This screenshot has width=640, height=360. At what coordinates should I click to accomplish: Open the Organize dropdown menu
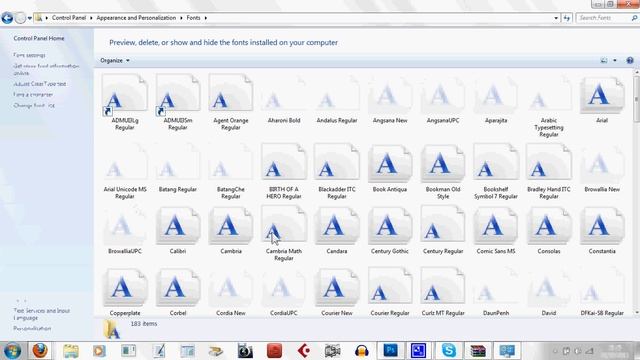pyautogui.click(x=115, y=60)
